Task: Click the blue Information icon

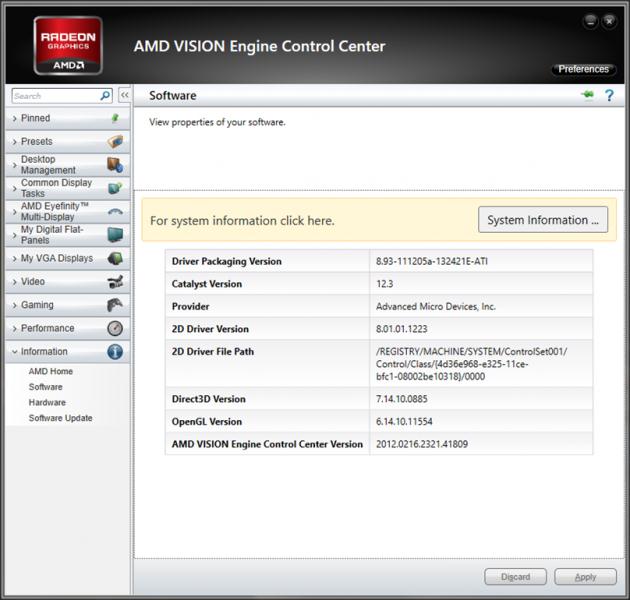Action: 115,351
